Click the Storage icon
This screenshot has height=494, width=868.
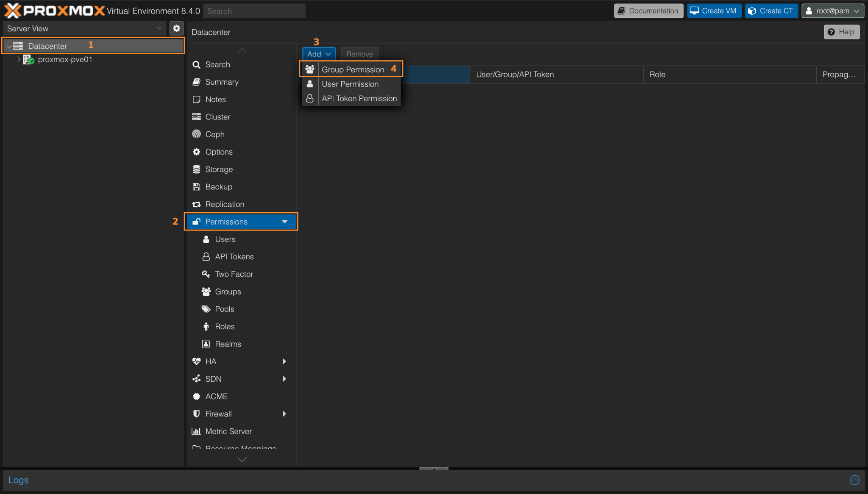pyautogui.click(x=196, y=169)
